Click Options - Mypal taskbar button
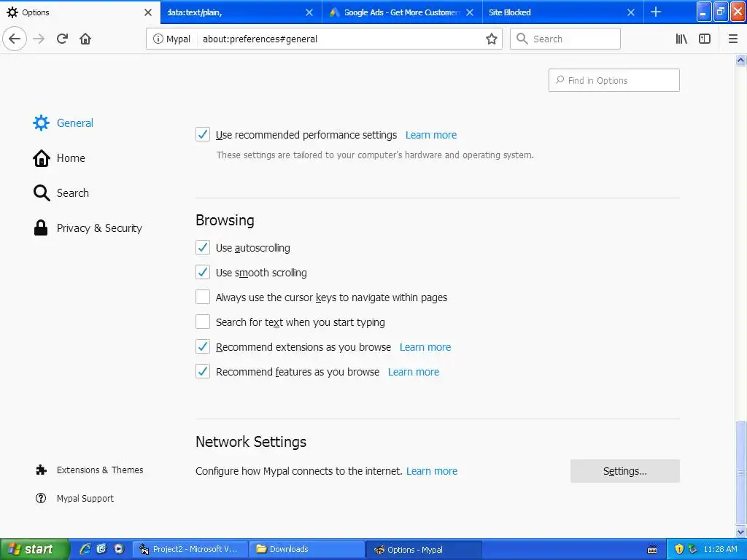747x560 pixels. coord(425,550)
